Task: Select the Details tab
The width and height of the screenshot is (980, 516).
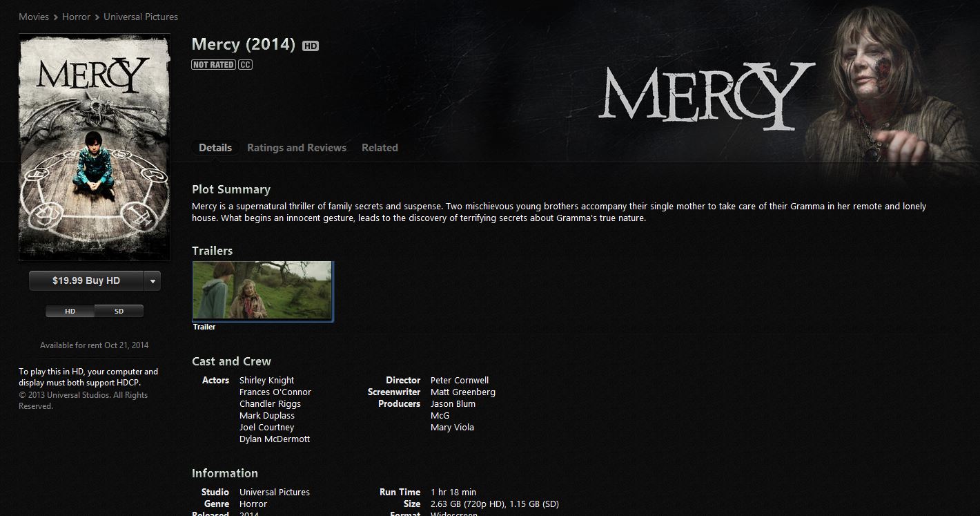Action: tap(215, 148)
